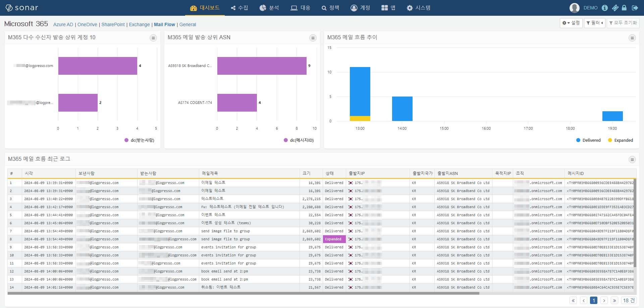The height and width of the screenshot is (308, 644).
Task: Click the sonar logo
Action: [22, 8]
